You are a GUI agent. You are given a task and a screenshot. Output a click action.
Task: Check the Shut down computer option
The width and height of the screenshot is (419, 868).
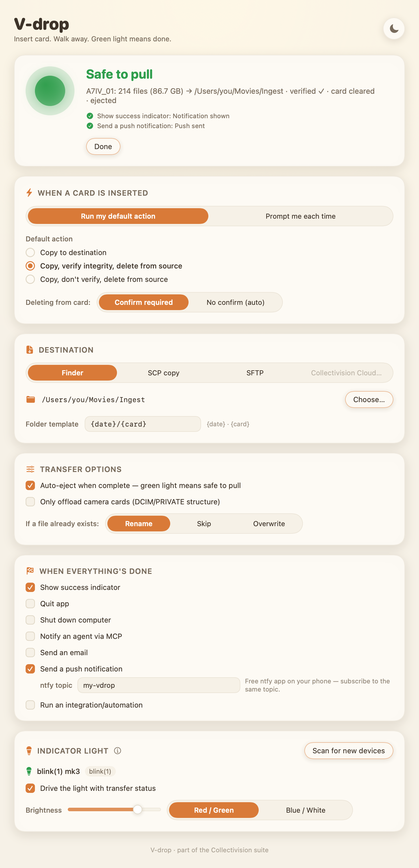pos(30,620)
